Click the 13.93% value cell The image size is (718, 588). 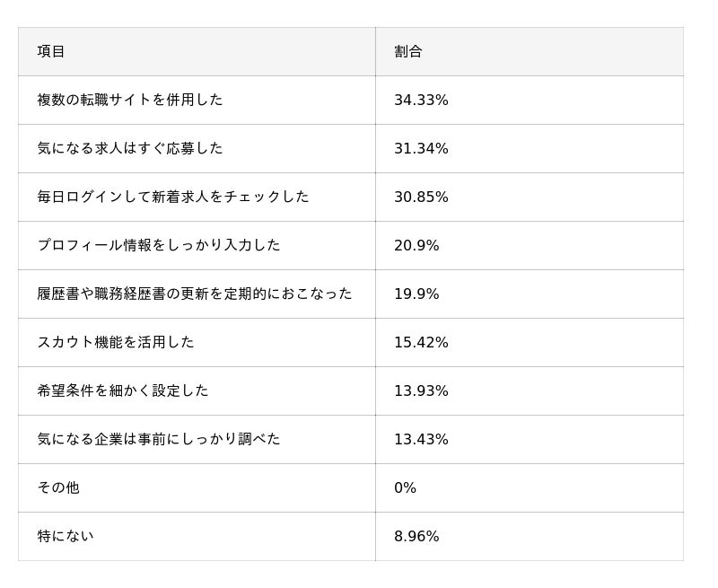tap(421, 391)
